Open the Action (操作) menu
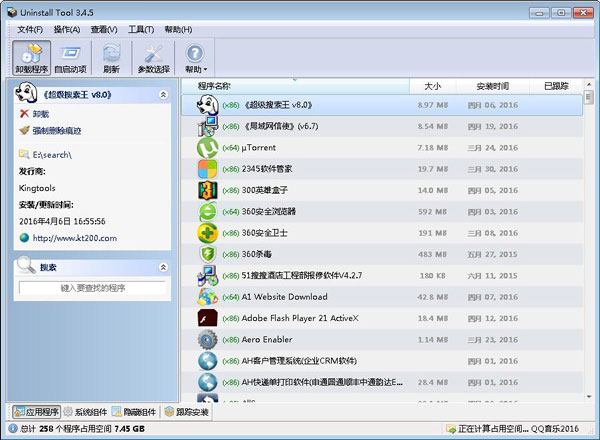The image size is (600, 440). [67, 29]
